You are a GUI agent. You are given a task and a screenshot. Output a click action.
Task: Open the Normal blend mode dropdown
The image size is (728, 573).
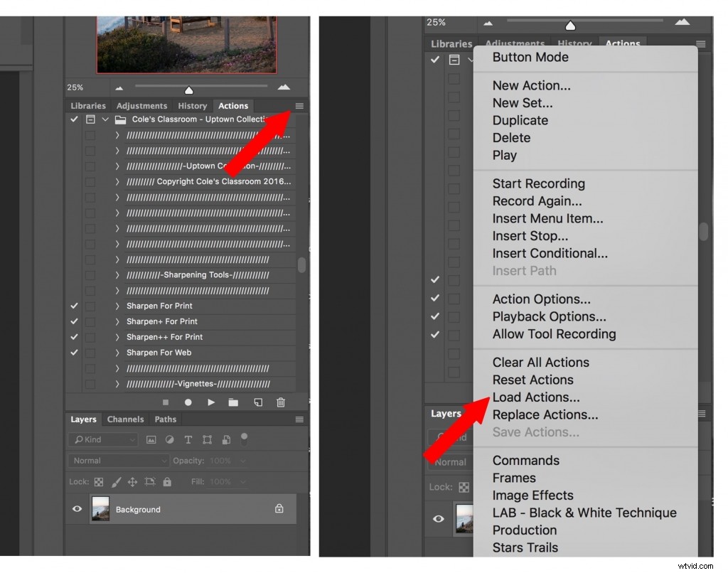click(x=117, y=460)
